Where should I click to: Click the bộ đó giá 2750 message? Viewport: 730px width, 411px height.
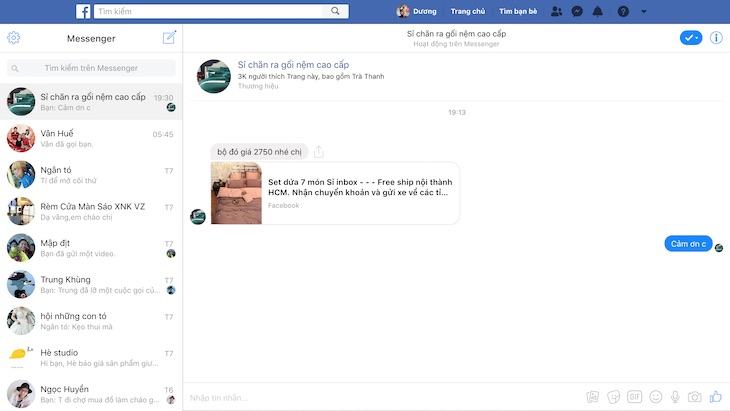click(x=259, y=152)
